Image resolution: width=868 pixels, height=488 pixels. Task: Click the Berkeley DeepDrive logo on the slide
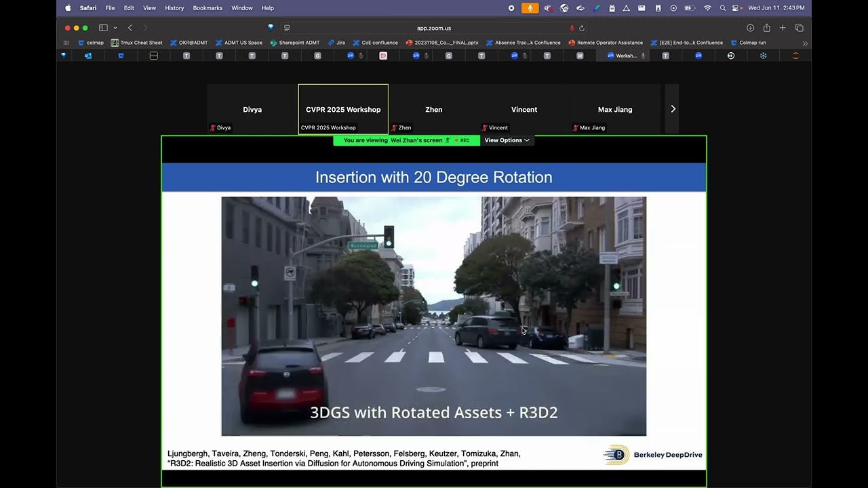pos(652,455)
